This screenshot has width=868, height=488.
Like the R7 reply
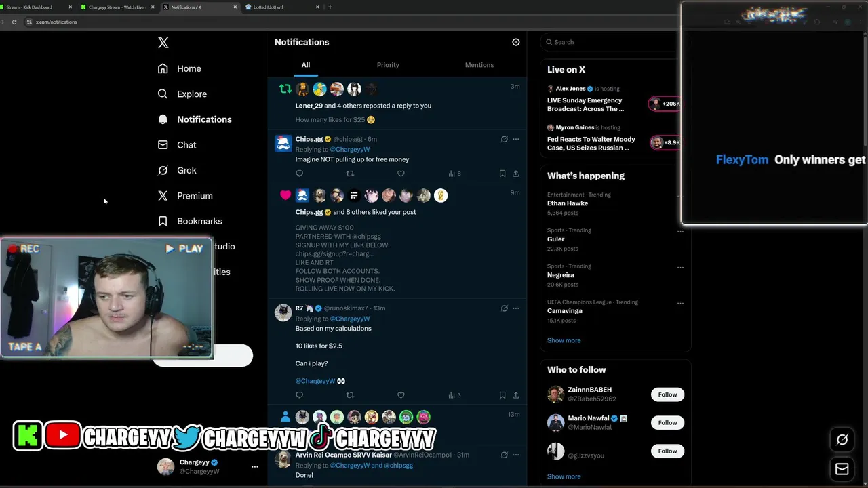(x=401, y=395)
